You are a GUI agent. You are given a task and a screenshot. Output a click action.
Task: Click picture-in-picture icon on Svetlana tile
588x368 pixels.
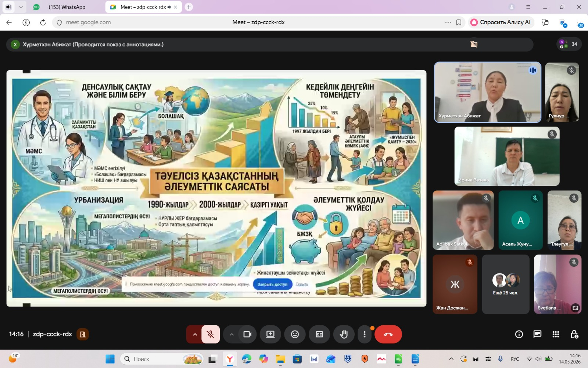[575, 308]
